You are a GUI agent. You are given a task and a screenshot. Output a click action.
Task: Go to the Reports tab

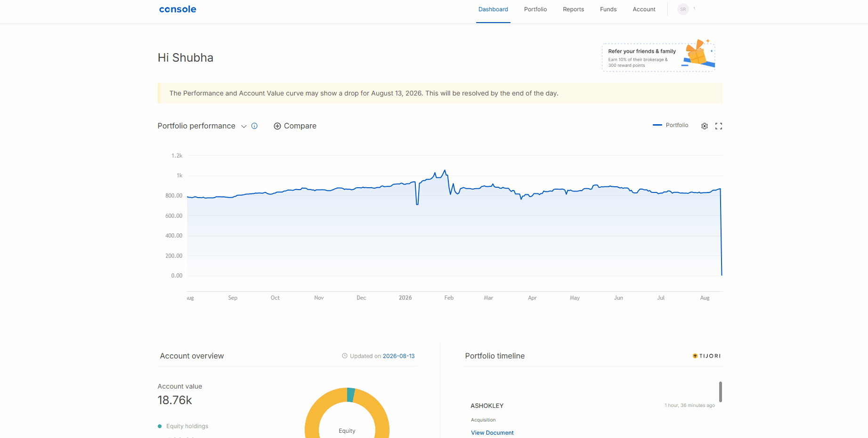574,9
